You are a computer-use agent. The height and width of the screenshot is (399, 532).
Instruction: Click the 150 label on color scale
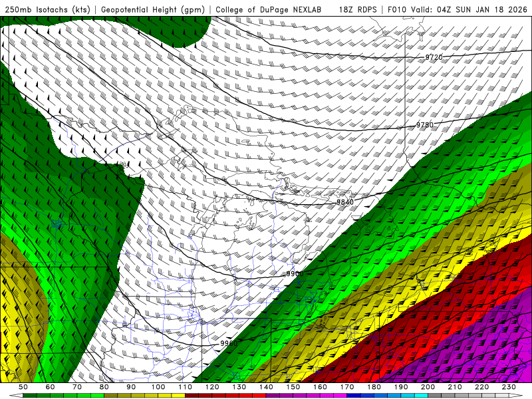coord(293,387)
